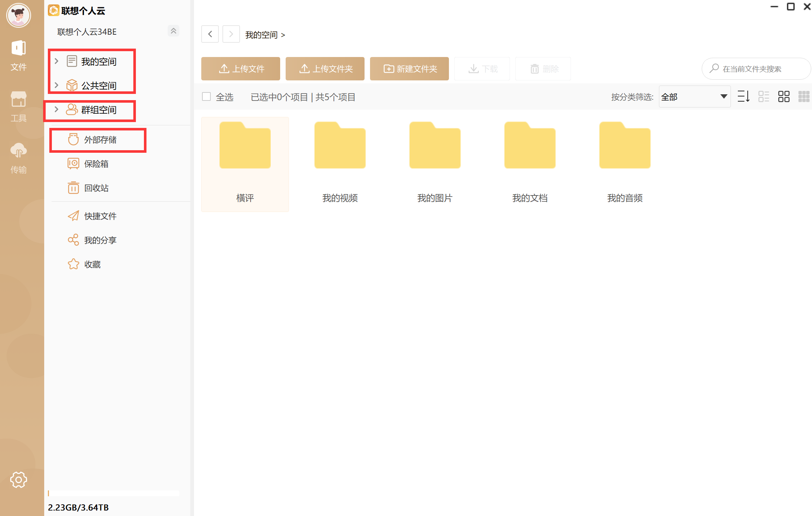Open 保险箱 safe box
Screen dimensions: 812x516
96,164
